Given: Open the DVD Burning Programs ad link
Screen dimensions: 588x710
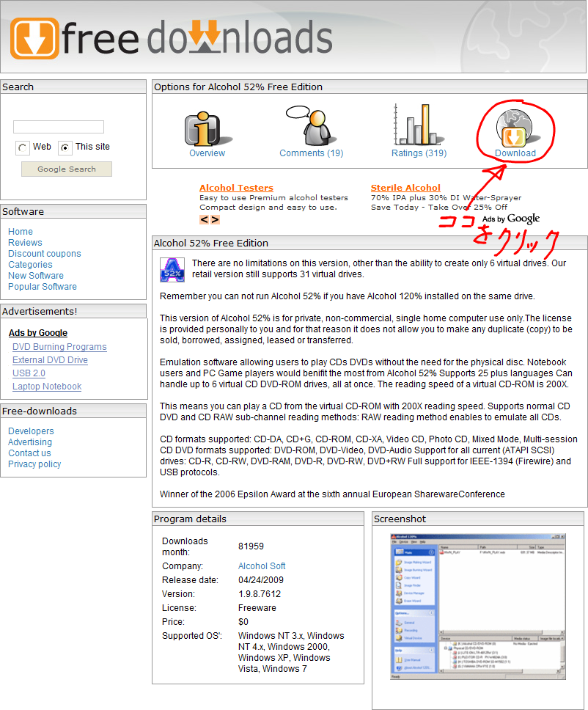Looking at the screenshot, I should (59, 347).
